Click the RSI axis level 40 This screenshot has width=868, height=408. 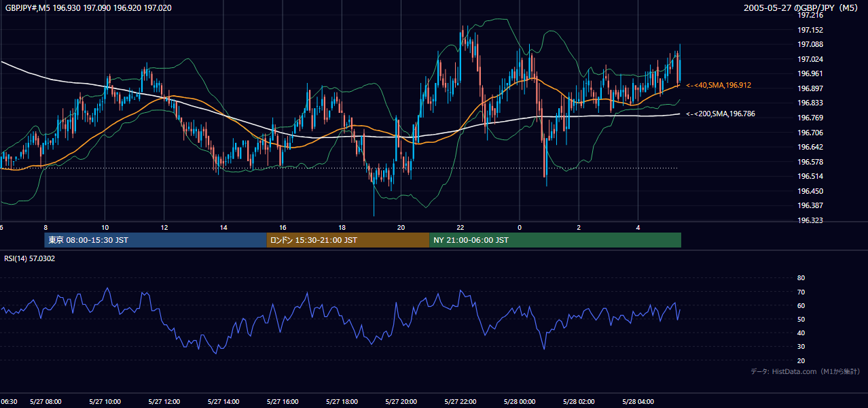pyautogui.click(x=801, y=333)
